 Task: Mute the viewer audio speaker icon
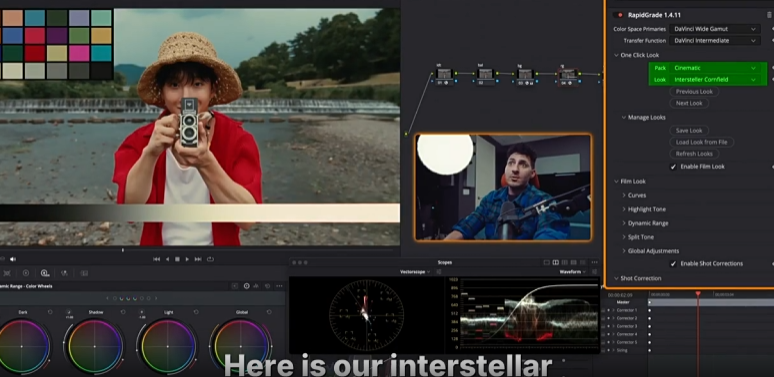13,259
